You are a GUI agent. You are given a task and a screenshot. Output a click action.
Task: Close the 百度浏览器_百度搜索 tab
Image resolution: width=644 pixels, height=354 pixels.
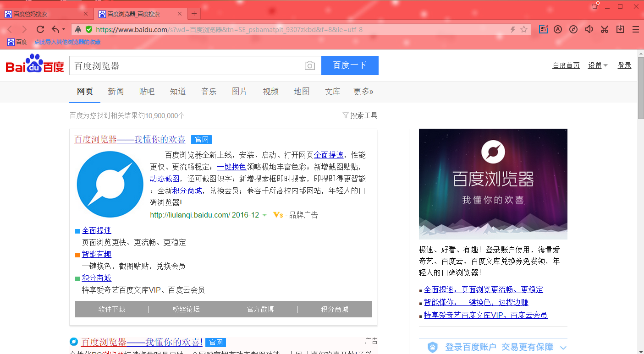tap(180, 14)
